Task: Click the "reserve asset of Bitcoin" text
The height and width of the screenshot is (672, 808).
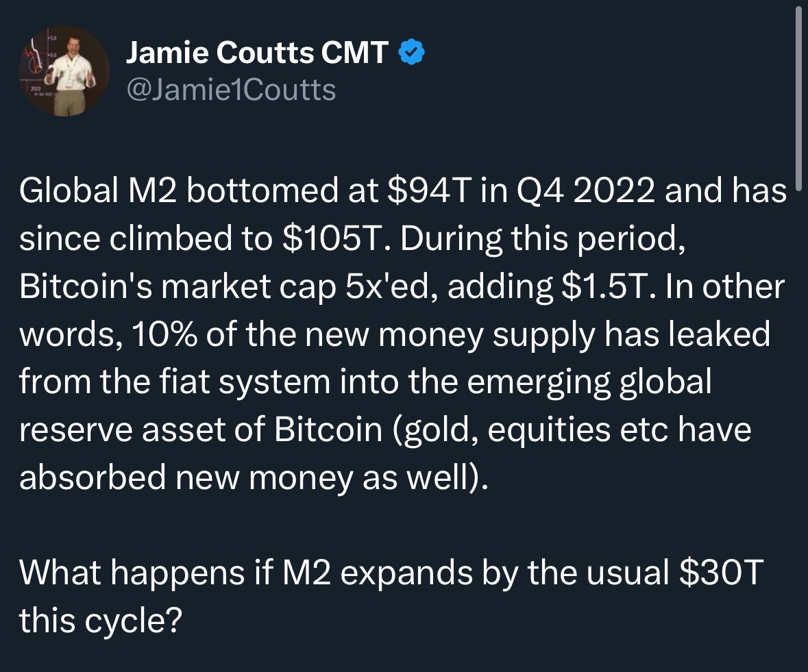Action: [200, 430]
